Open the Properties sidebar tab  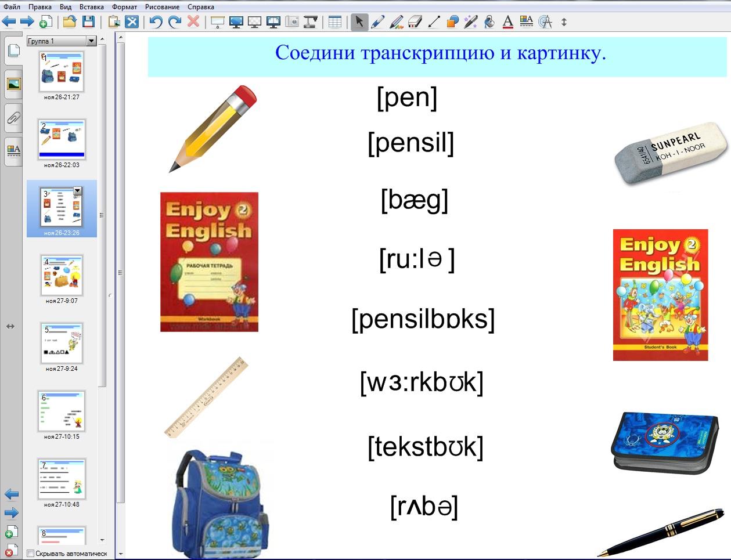(x=13, y=152)
